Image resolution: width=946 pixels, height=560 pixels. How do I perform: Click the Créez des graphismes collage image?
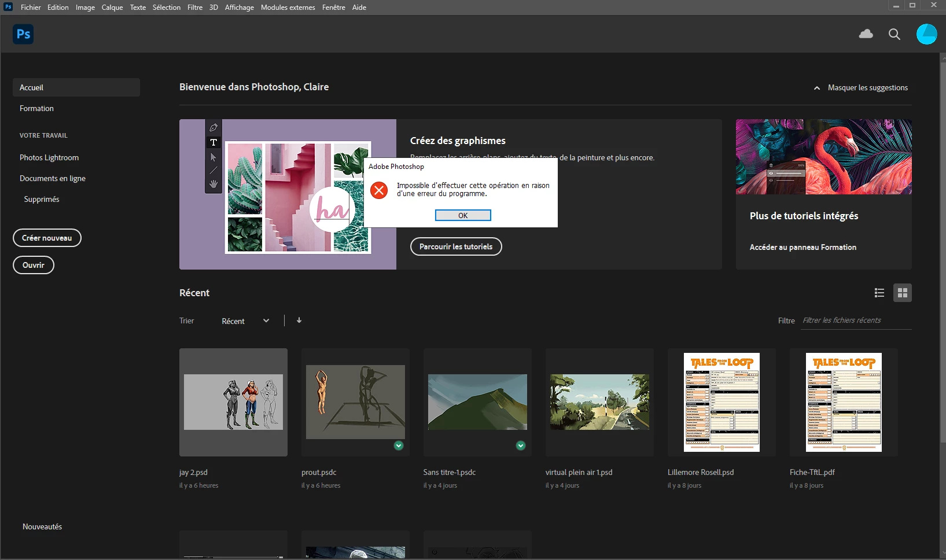[x=288, y=194]
